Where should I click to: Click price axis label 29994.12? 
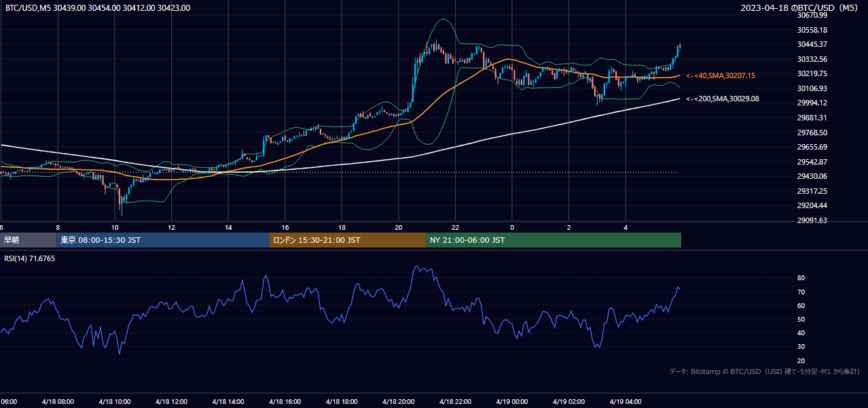pyautogui.click(x=812, y=103)
